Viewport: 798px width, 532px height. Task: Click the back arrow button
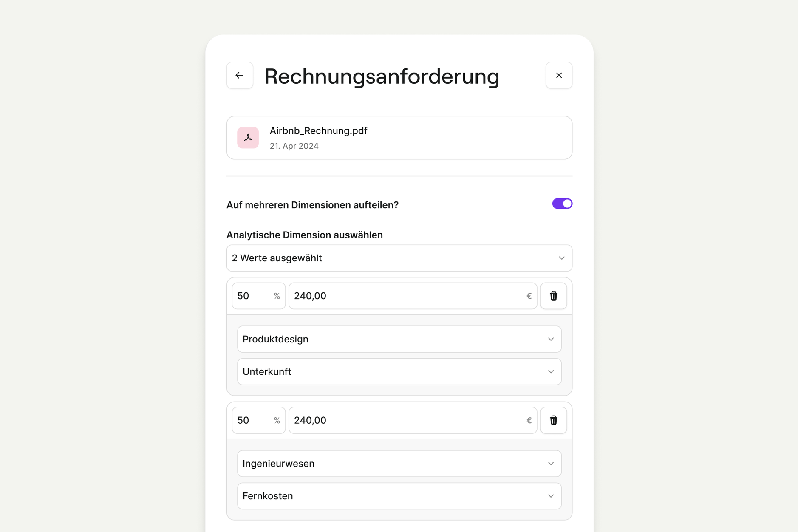pos(240,76)
